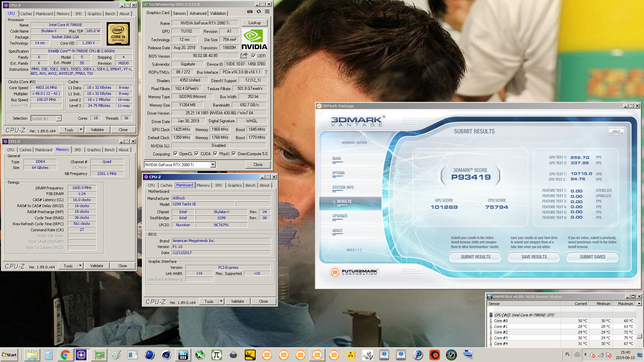
Task: Open the GPU selector dropdown in GPU-Z
Action: pyautogui.click(x=213, y=165)
